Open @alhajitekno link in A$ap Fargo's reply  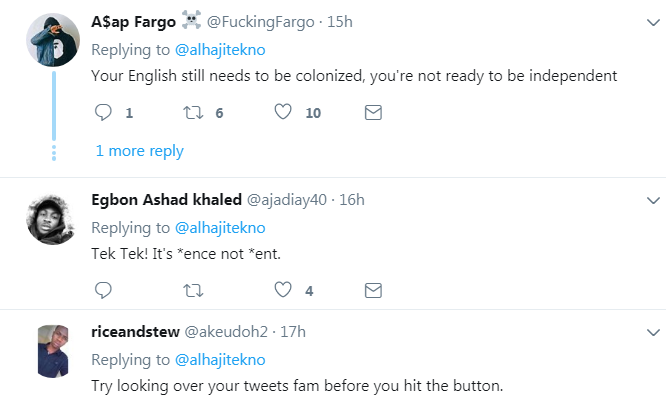click(221, 48)
